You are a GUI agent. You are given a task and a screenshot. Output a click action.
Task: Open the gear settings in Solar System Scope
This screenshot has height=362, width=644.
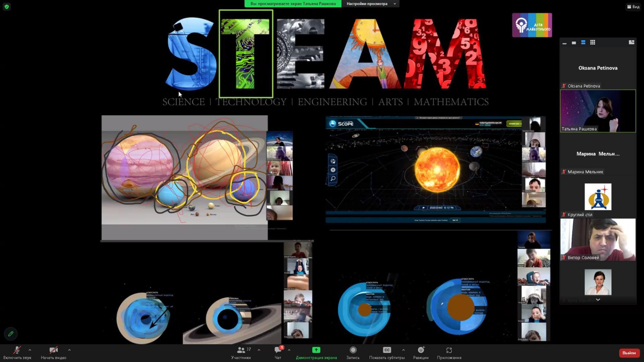(333, 170)
